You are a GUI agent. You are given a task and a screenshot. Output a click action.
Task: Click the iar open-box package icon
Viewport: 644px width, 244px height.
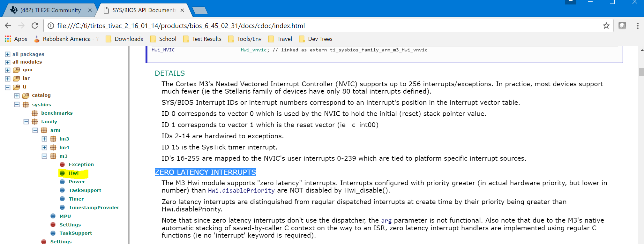pos(16,79)
